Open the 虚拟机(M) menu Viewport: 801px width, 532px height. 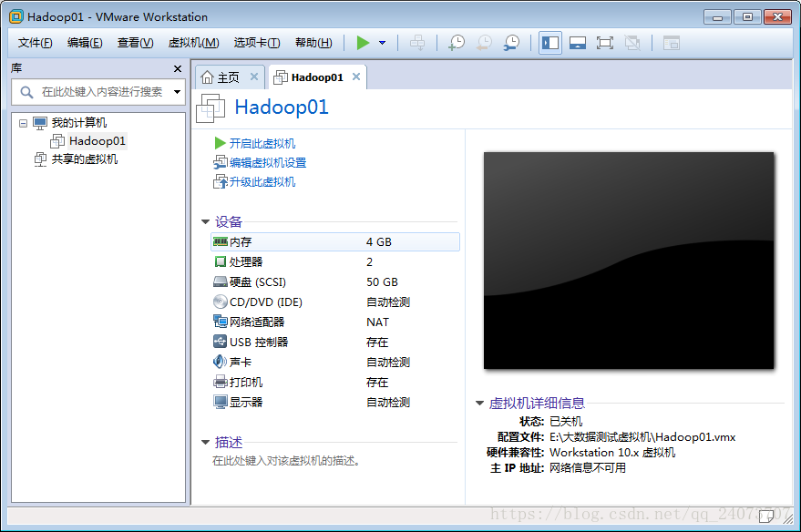coord(193,43)
